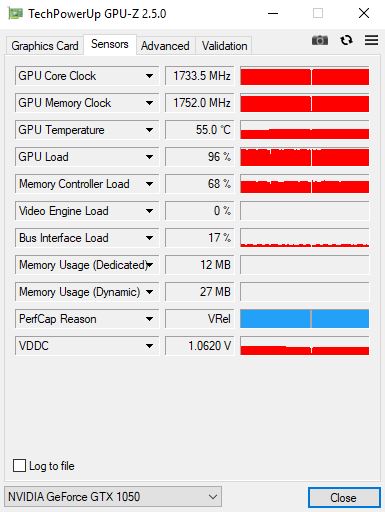The image size is (385, 512).
Task: Click the GPU Load history graph
Action: pyautogui.click(x=304, y=157)
